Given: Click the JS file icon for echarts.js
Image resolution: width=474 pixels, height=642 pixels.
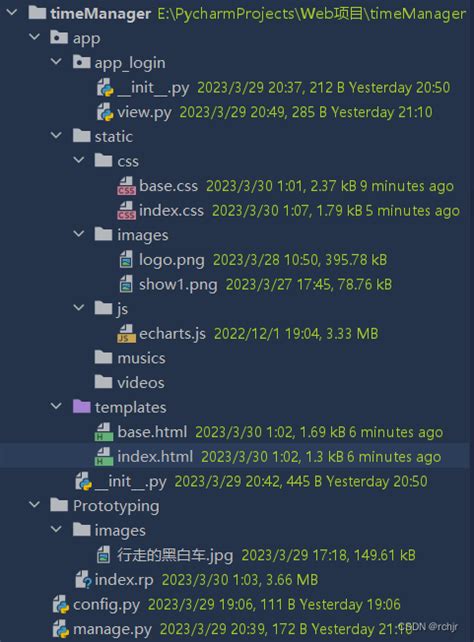Looking at the screenshot, I should (126, 333).
